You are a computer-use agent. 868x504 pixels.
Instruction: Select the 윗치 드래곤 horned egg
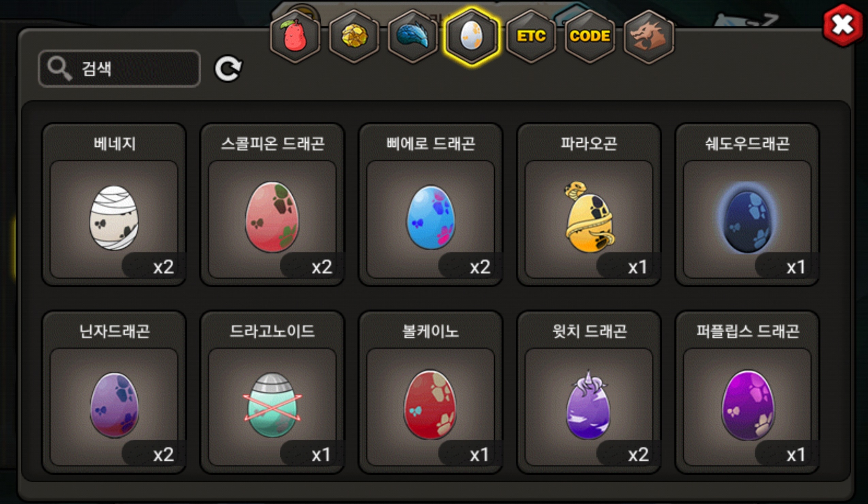[x=589, y=392]
